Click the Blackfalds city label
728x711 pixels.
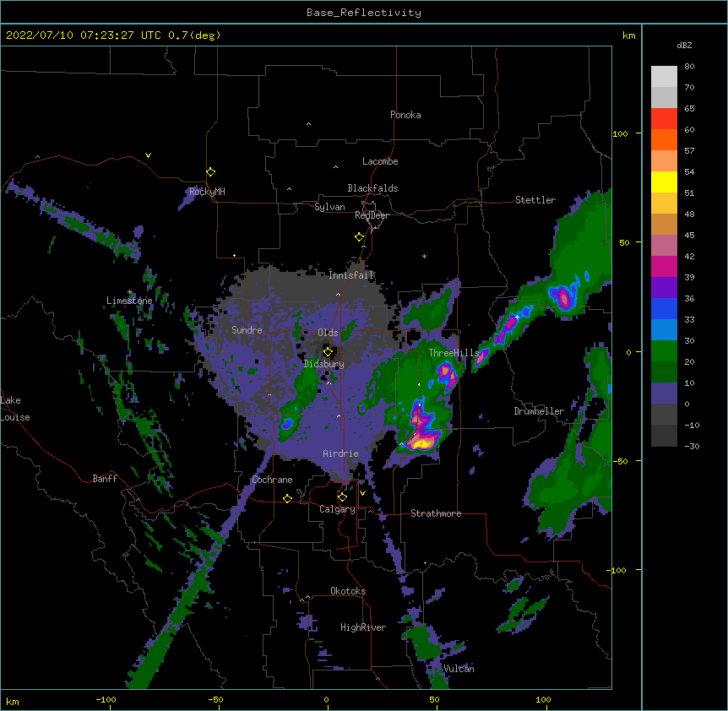[372, 188]
